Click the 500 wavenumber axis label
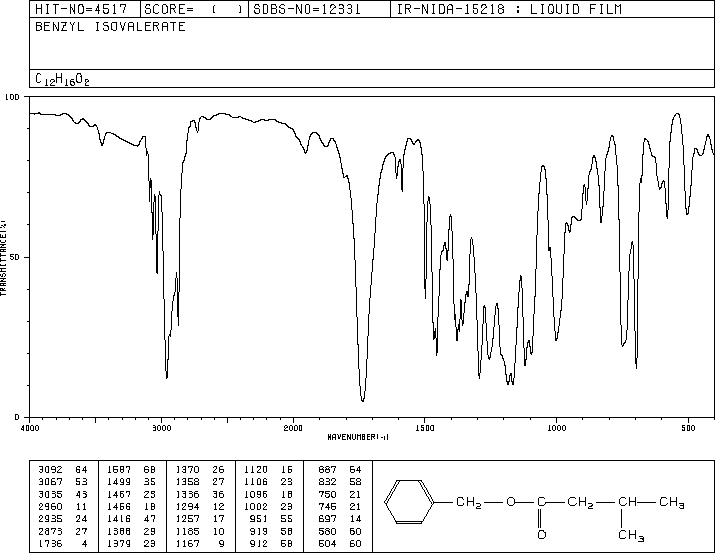The image size is (715, 553). [x=688, y=428]
